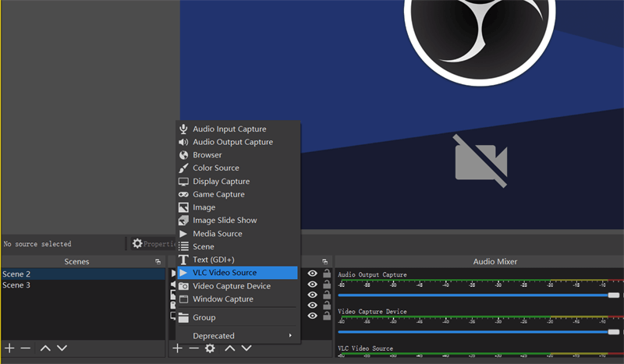This screenshot has width=624, height=364.
Task: Click the Image Slide Show icon
Action: click(x=183, y=221)
